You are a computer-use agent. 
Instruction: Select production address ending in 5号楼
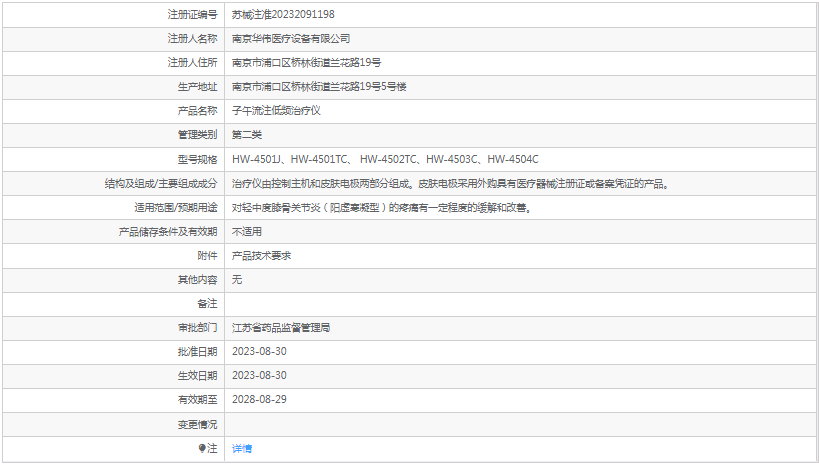click(x=319, y=87)
